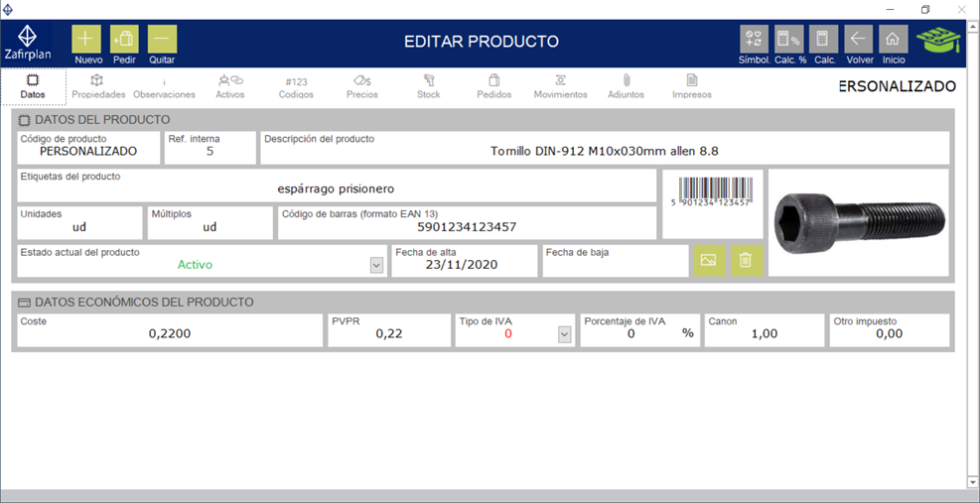
Task: Delete product image with trash icon
Action: pos(746,260)
